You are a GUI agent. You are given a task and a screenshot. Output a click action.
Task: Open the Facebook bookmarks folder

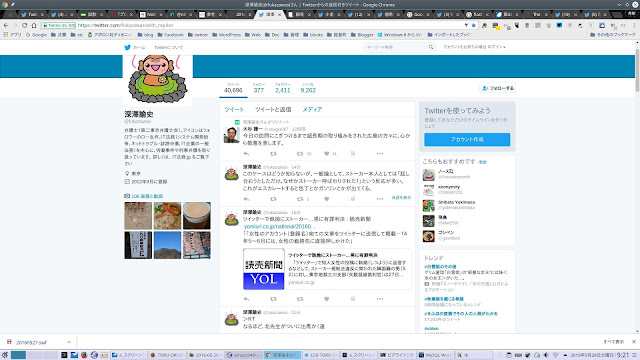pyautogui.click(x=171, y=35)
